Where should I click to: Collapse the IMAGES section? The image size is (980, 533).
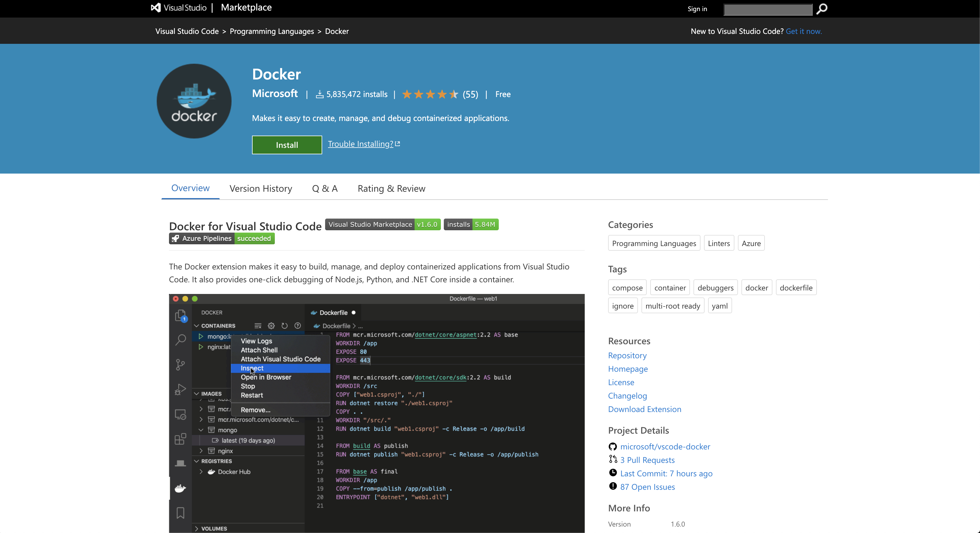[197, 394]
